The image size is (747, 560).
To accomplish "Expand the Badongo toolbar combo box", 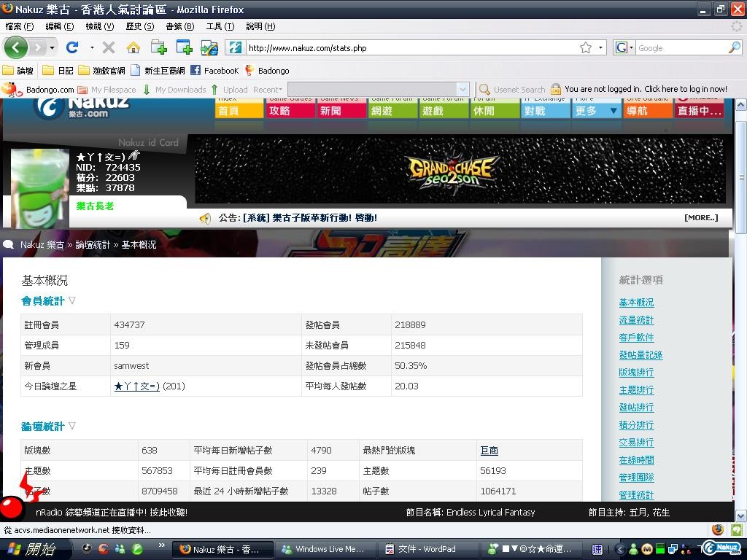I will pyautogui.click(x=462, y=90).
